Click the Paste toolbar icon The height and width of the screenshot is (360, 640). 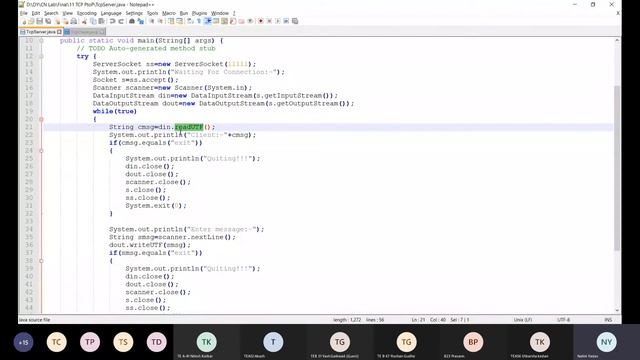(x=102, y=21)
